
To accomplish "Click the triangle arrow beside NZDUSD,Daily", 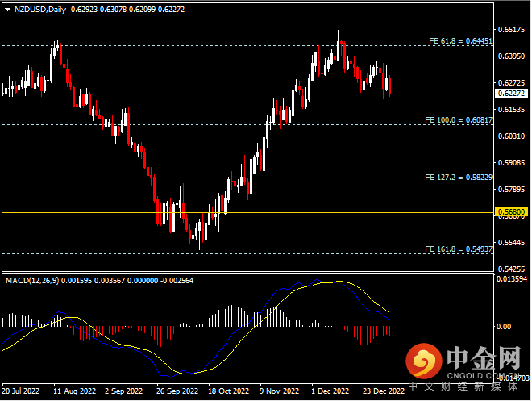I will (x=7, y=10).
